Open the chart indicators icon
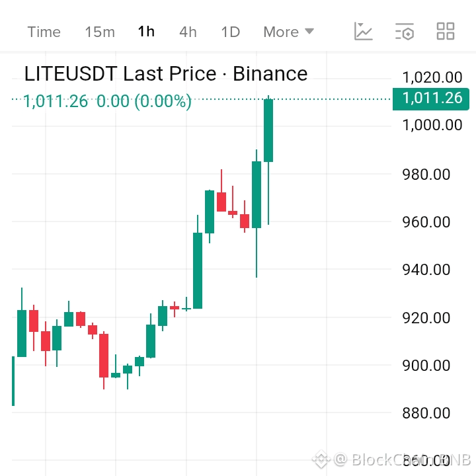 [x=363, y=31]
